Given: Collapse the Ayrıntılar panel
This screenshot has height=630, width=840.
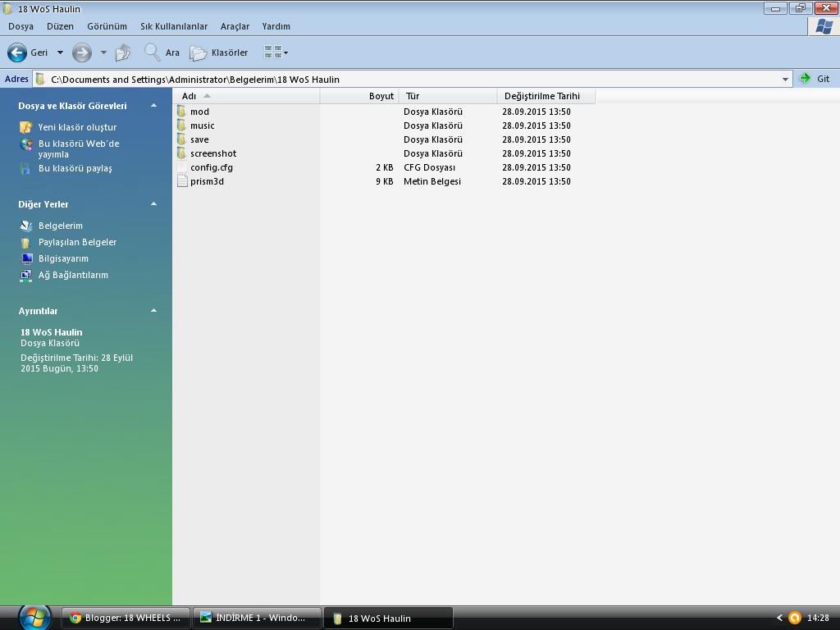Looking at the screenshot, I should pos(153,311).
